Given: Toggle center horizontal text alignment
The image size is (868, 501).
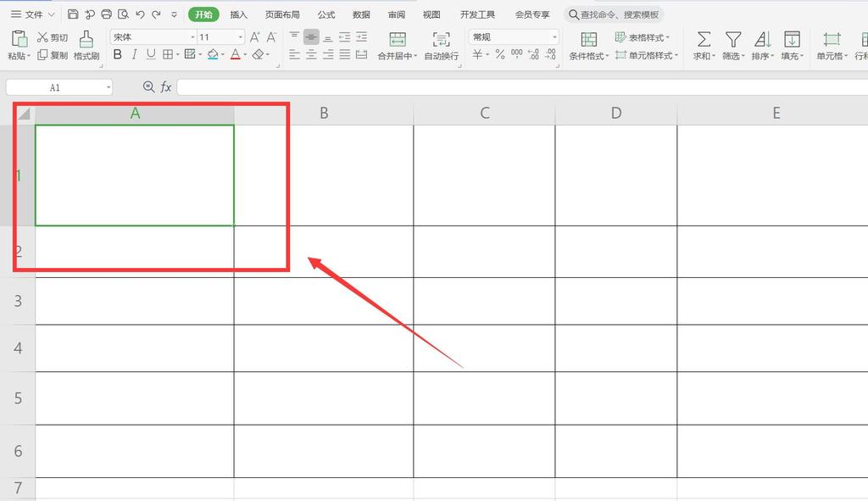Looking at the screenshot, I should tap(311, 54).
